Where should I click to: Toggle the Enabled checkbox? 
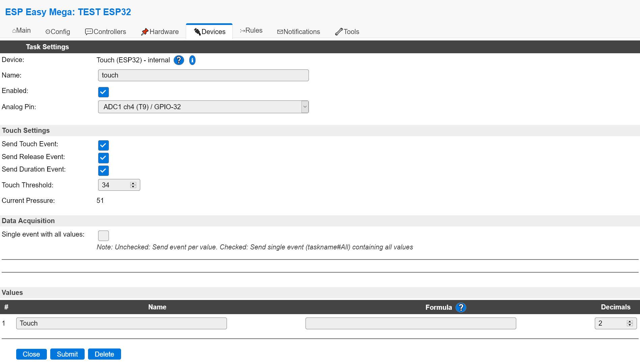(x=104, y=92)
